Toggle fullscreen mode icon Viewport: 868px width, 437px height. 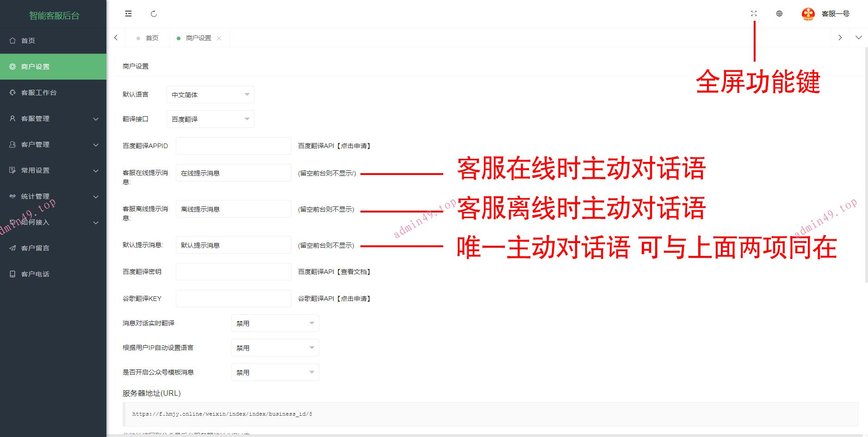(754, 14)
